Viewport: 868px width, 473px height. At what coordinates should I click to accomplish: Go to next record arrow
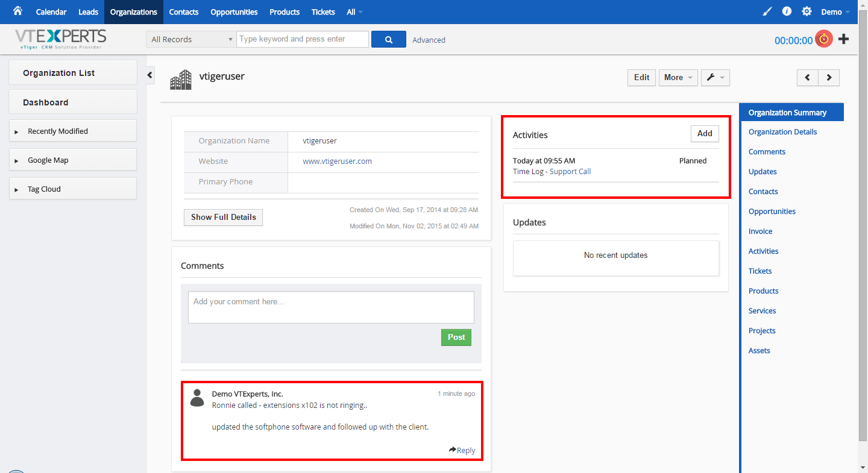[829, 77]
